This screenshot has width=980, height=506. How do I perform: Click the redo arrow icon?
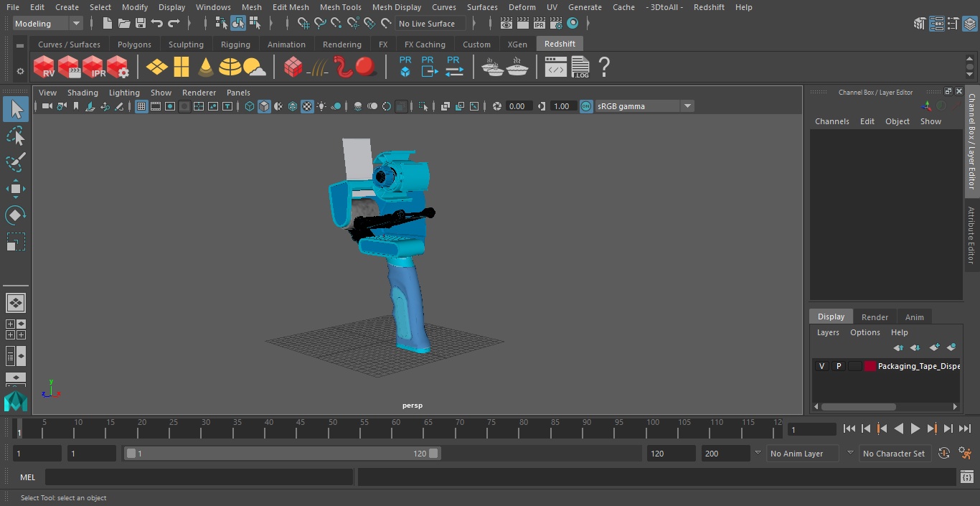tap(174, 24)
